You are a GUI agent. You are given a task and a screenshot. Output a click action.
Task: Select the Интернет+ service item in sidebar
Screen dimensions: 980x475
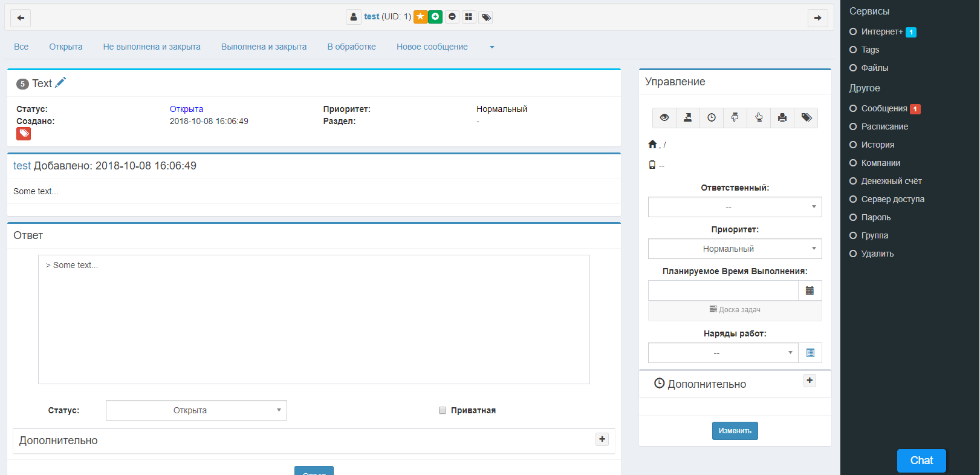click(881, 31)
